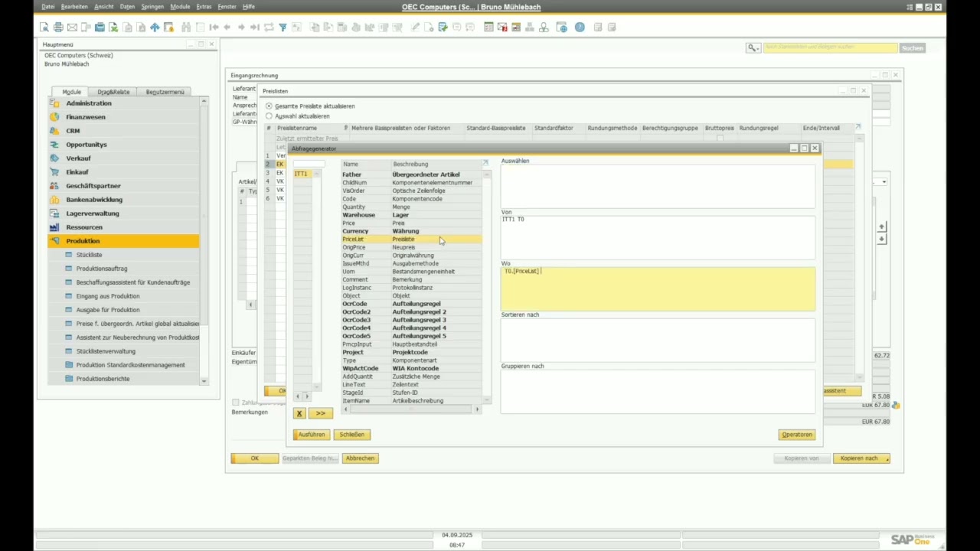Viewport: 980px width, 551px height.
Task: Click the binoculars search icon
Action: (186, 28)
